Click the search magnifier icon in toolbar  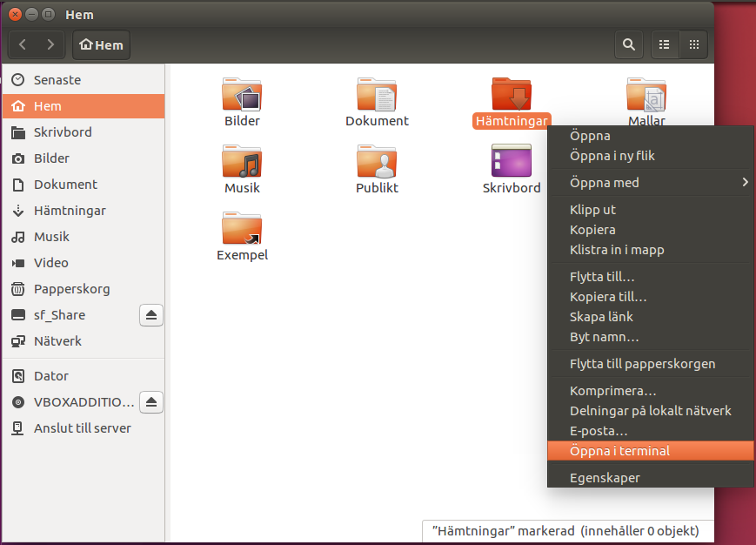tap(629, 45)
